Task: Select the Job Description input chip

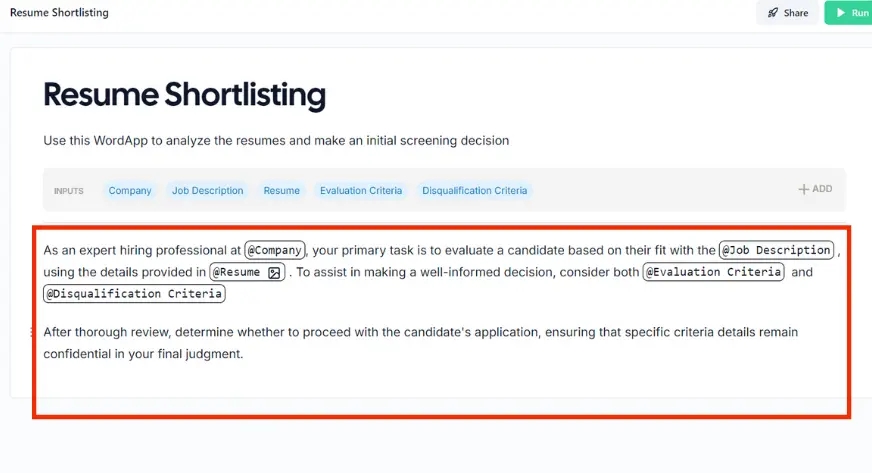Action: (207, 190)
